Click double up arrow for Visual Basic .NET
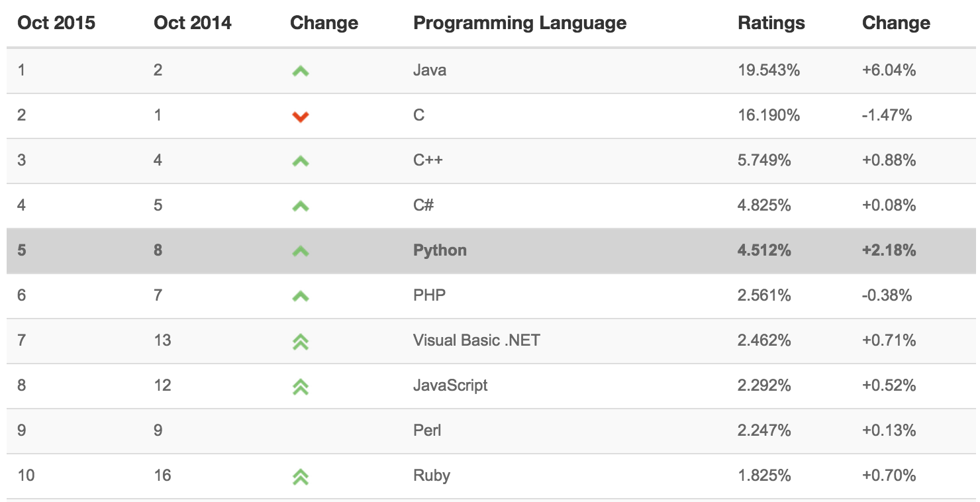Viewport: 980px width, 502px height. [300, 342]
